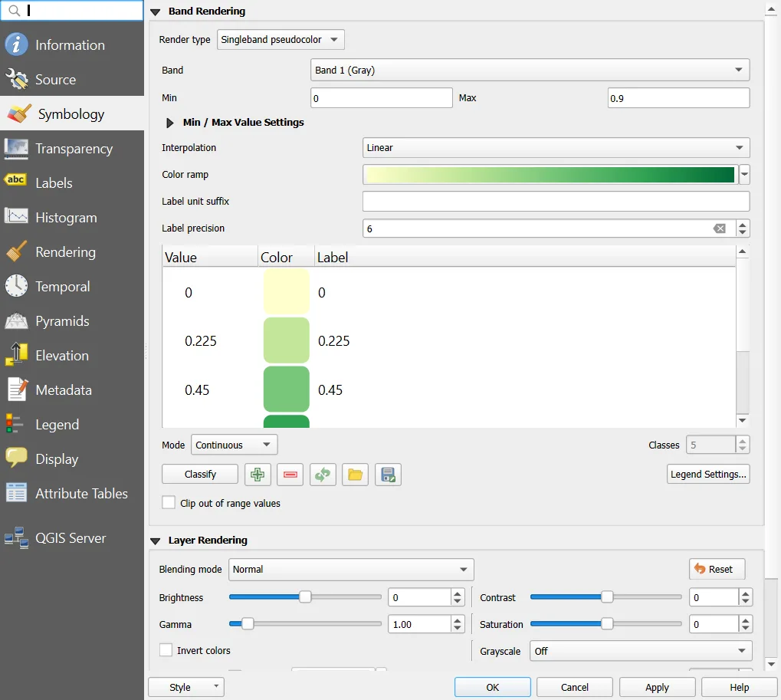Image resolution: width=781 pixels, height=700 pixels.
Task: Click the Cancel button
Action: tap(574, 687)
